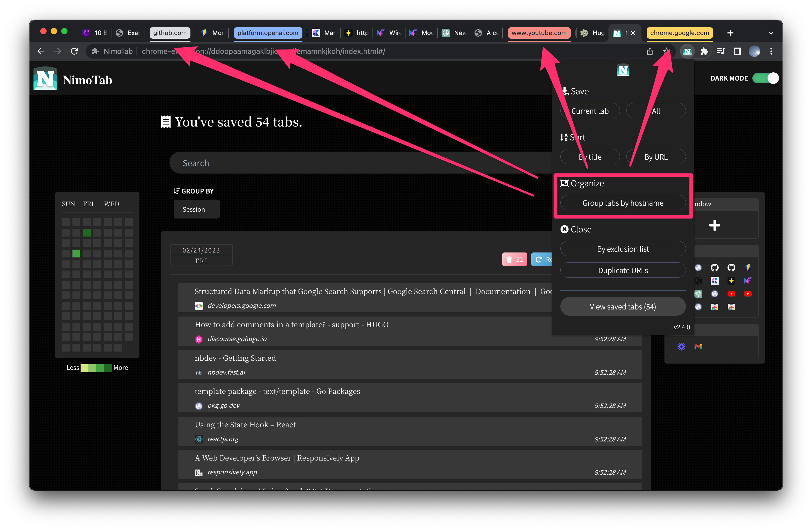Click the NimoTab logo in page header
The height and width of the screenshot is (529, 812).
[x=45, y=79]
